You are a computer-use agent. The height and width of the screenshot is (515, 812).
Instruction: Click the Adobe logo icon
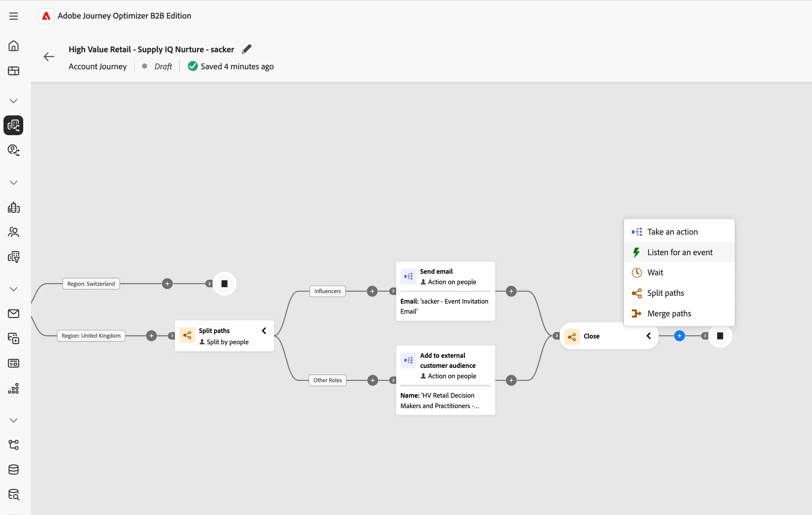click(46, 16)
